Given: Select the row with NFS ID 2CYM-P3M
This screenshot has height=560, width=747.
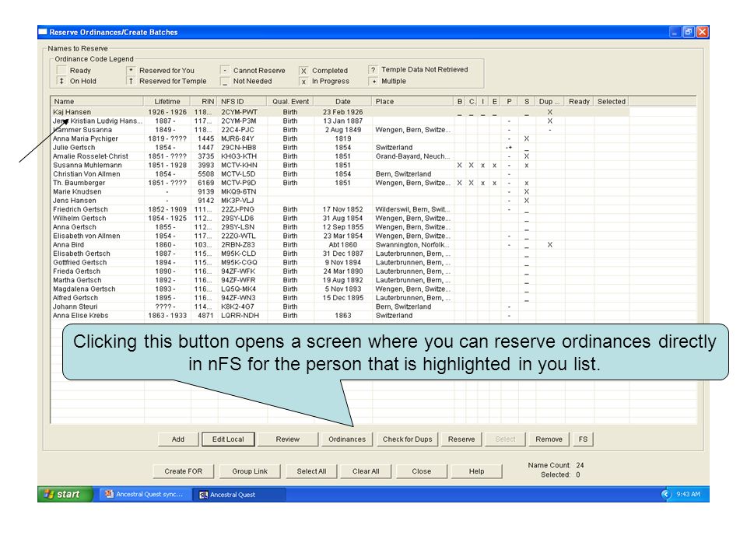Looking at the screenshot, I should click(x=340, y=121).
